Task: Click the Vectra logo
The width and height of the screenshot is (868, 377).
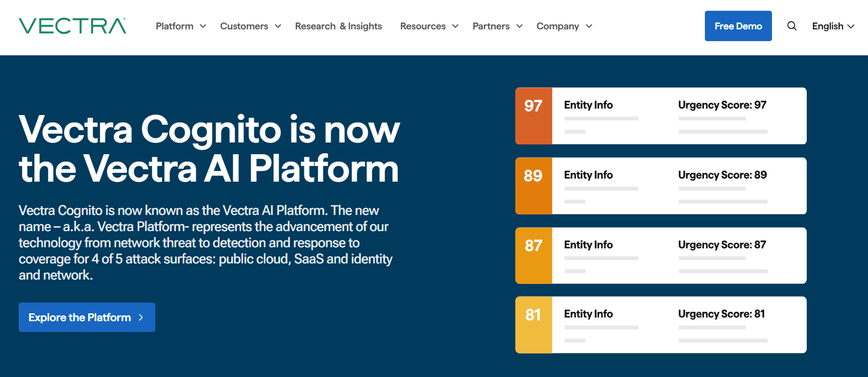Action: click(x=72, y=26)
